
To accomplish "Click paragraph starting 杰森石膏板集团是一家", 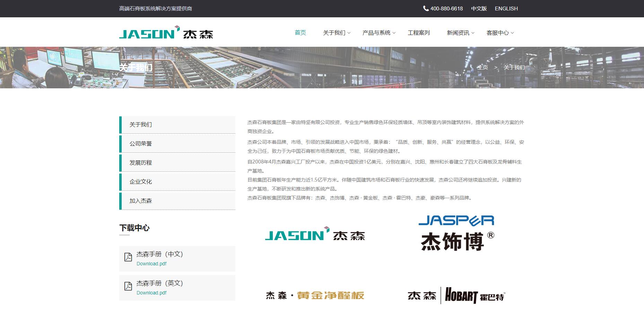I will click(x=386, y=127).
